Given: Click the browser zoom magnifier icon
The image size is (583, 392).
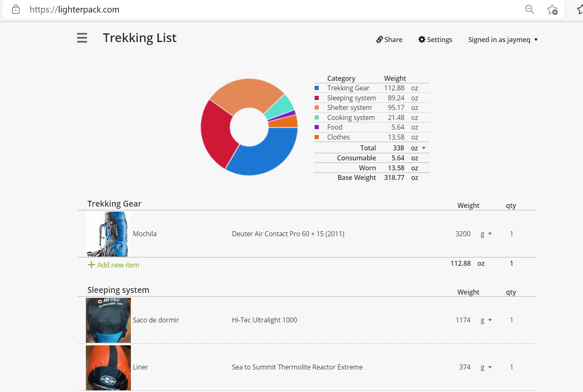Looking at the screenshot, I should [529, 9].
